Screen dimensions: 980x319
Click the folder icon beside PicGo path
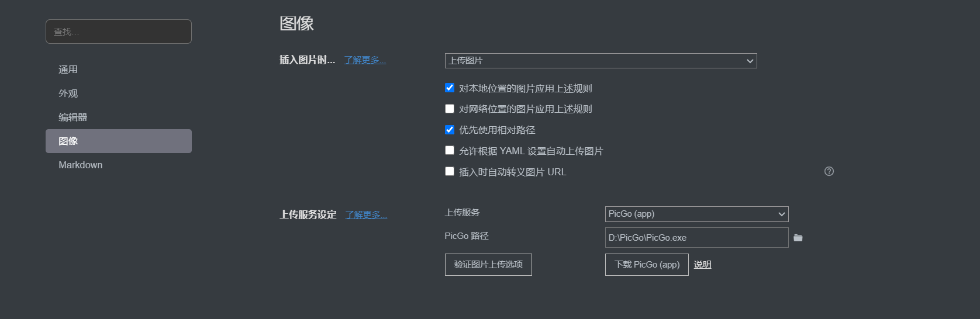[798, 238]
